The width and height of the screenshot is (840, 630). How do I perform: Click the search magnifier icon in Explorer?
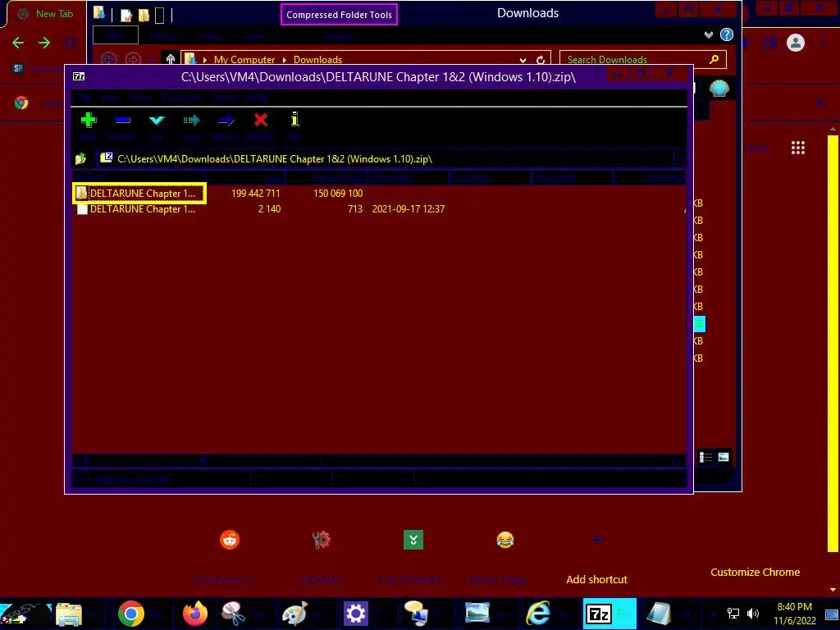(x=714, y=59)
